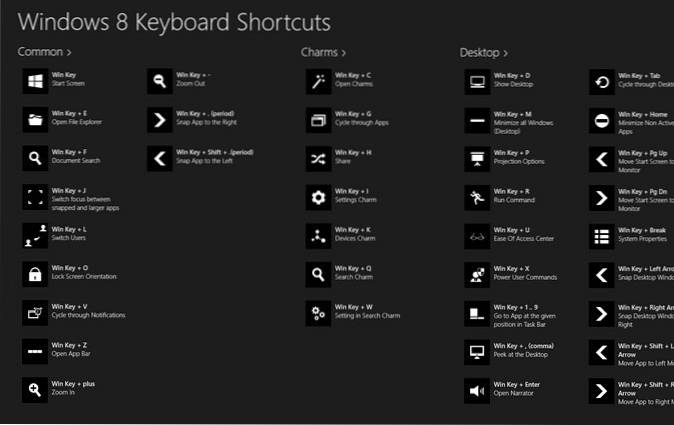Click the Show Desktop monitor icon

pos(477,80)
